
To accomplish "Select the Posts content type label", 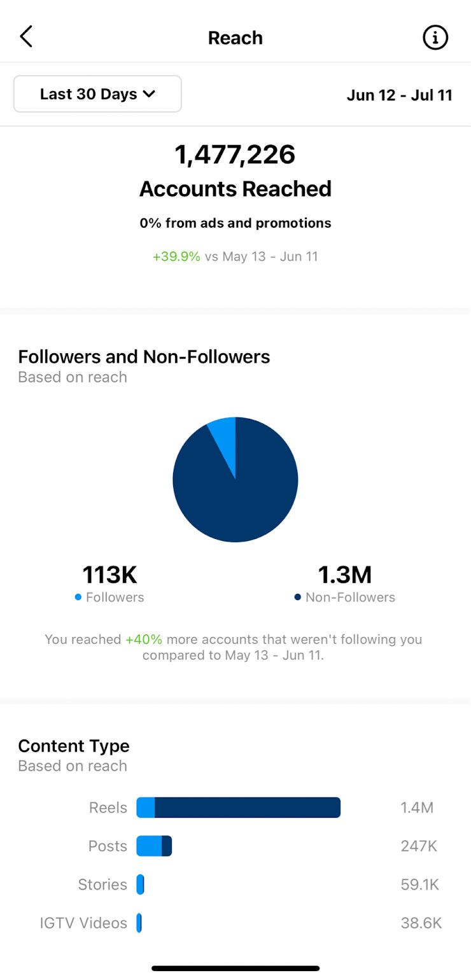I will pos(108,846).
